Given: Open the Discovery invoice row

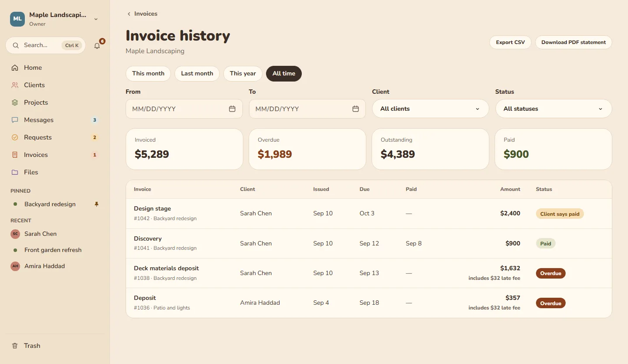Looking at the screenshot, I should tap(369, 243).
